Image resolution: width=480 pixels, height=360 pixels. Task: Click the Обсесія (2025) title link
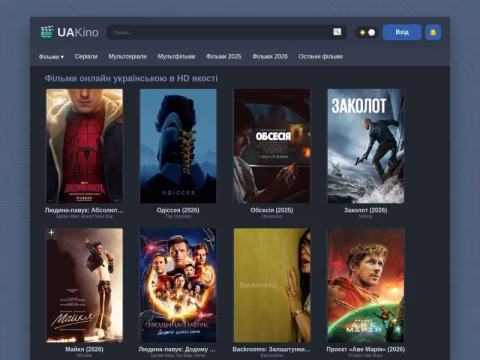point(272,210)
